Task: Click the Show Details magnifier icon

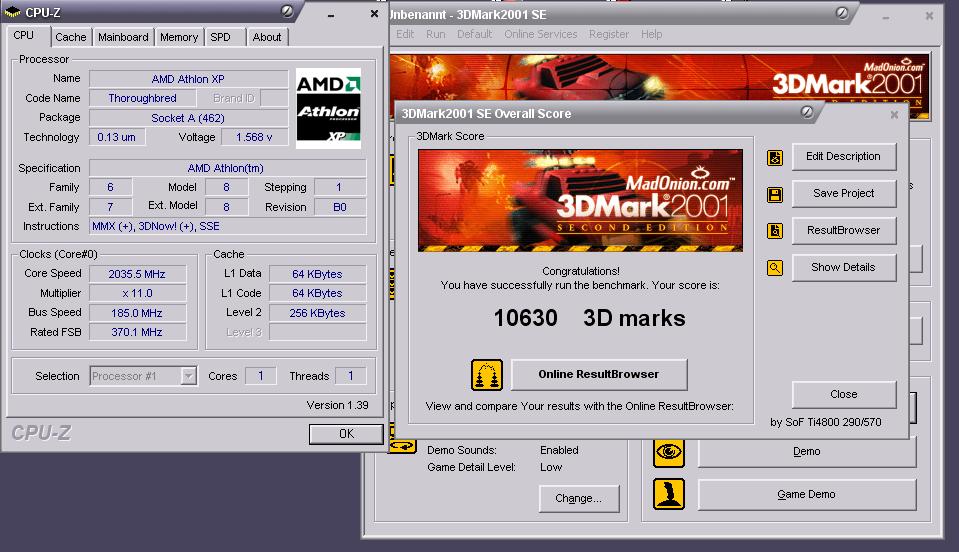Action: click(775, 268)
